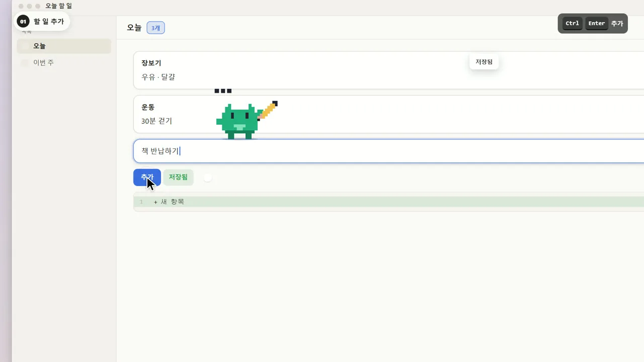Click the green 저장됨 status badge
Image resolution: width=644 pixels, height=362 pixels.
coord(178,177)
